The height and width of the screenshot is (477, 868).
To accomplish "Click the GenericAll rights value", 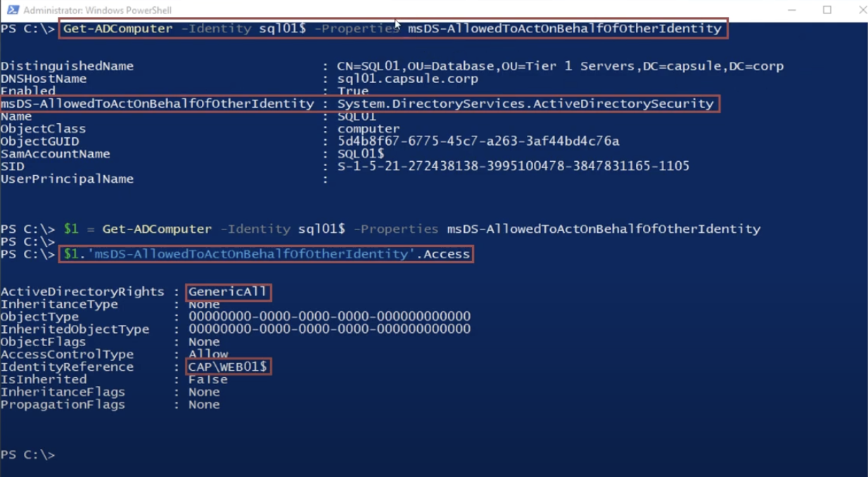I will pyautogui.click(x=228, y=292).
